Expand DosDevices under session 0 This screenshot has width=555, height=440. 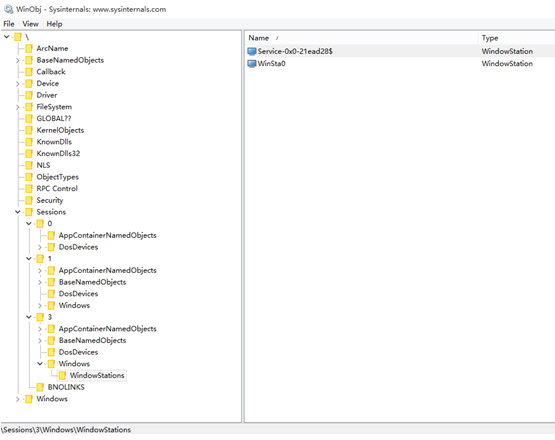pyautogui.click(x=40, y=247)
